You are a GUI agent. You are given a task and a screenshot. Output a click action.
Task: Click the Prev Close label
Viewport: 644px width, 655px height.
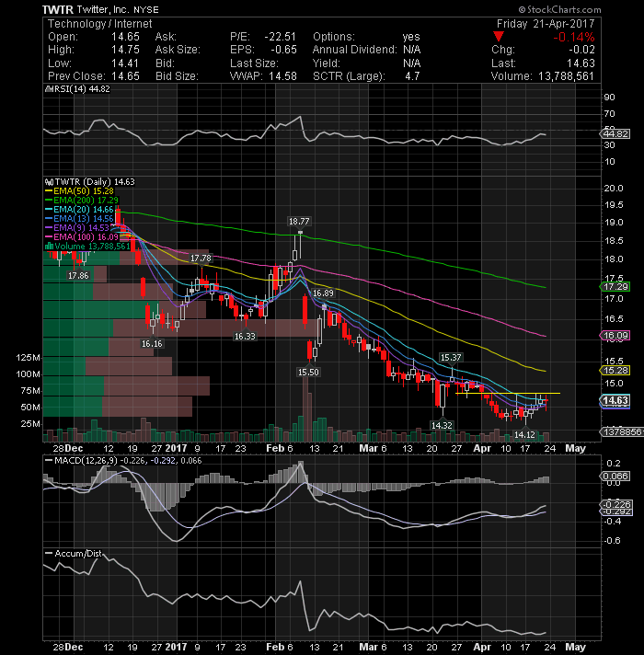click(77, 76)
